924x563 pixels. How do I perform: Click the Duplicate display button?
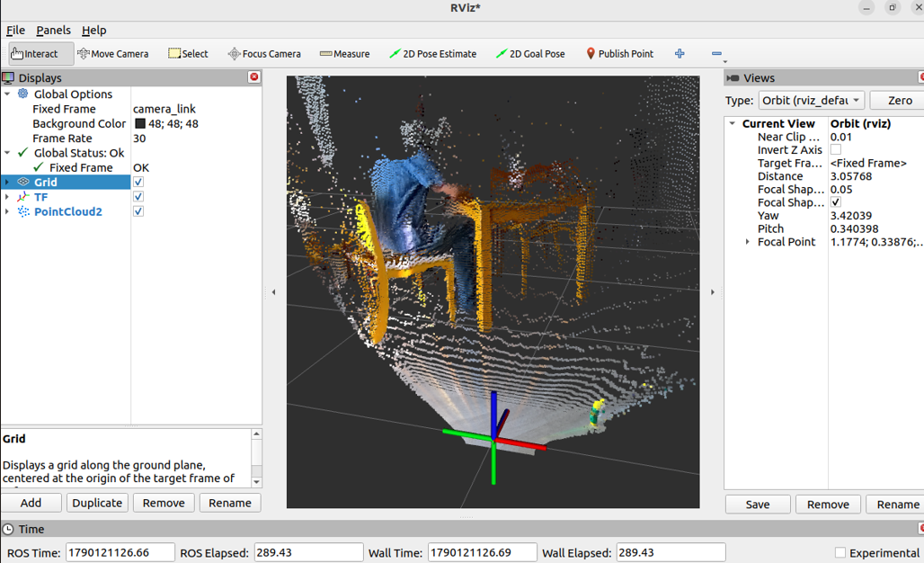[x=97, y=503]
